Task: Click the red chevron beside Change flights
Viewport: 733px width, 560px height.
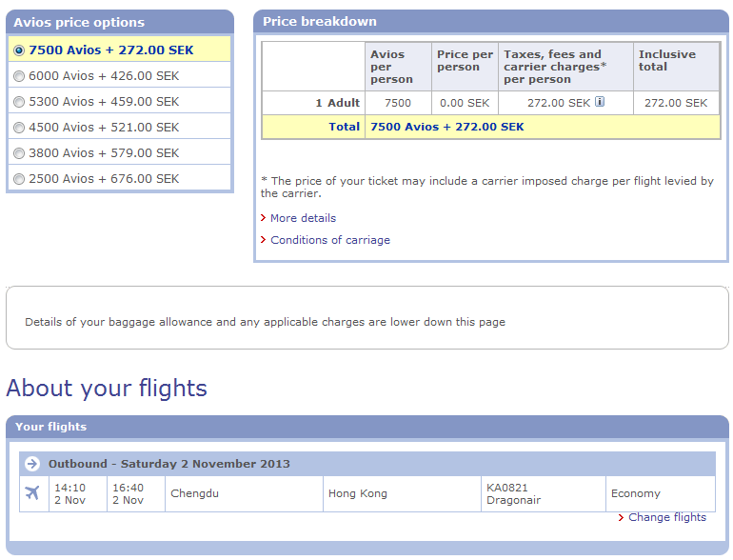Action: (622, 517)
